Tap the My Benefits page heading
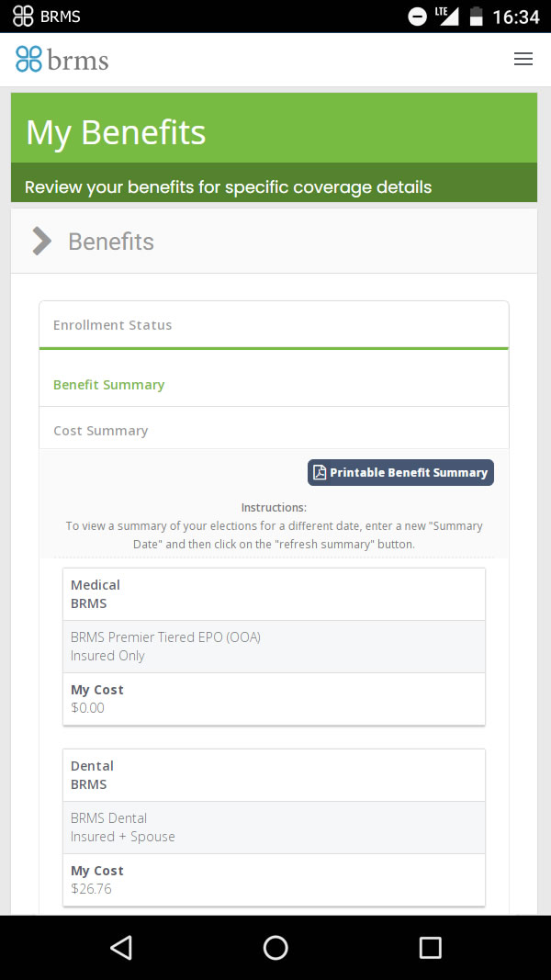The image size is (551, 980). [116, 133]
